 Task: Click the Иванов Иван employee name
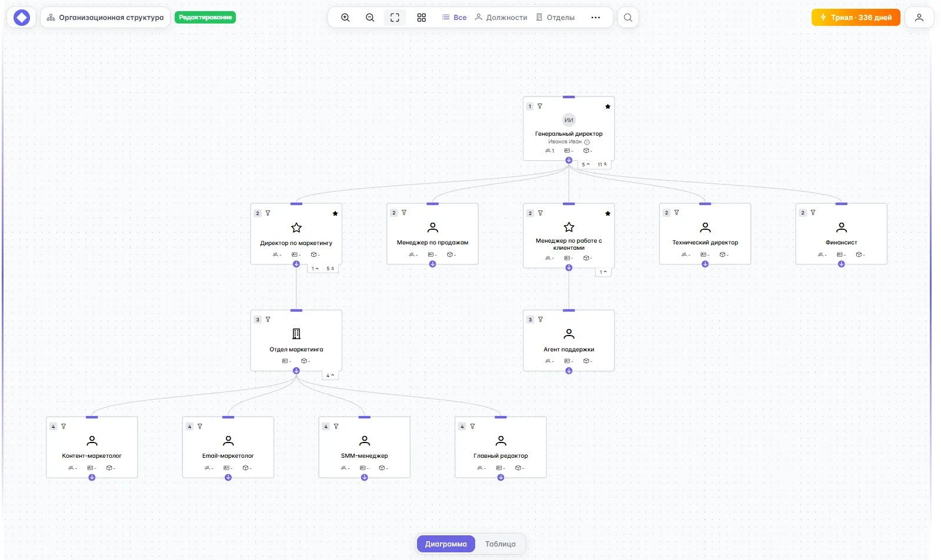pyautogui.click(x=565, y=142)
